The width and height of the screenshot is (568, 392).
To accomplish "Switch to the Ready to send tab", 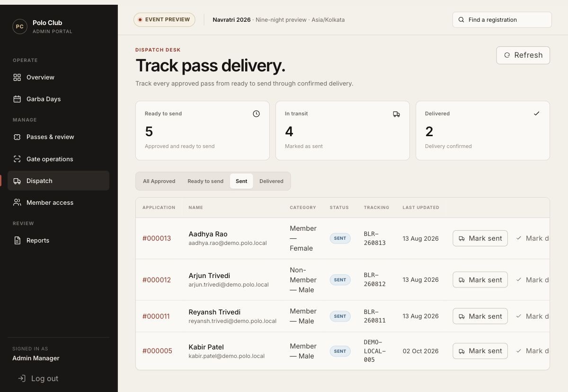I will point(205,181).
